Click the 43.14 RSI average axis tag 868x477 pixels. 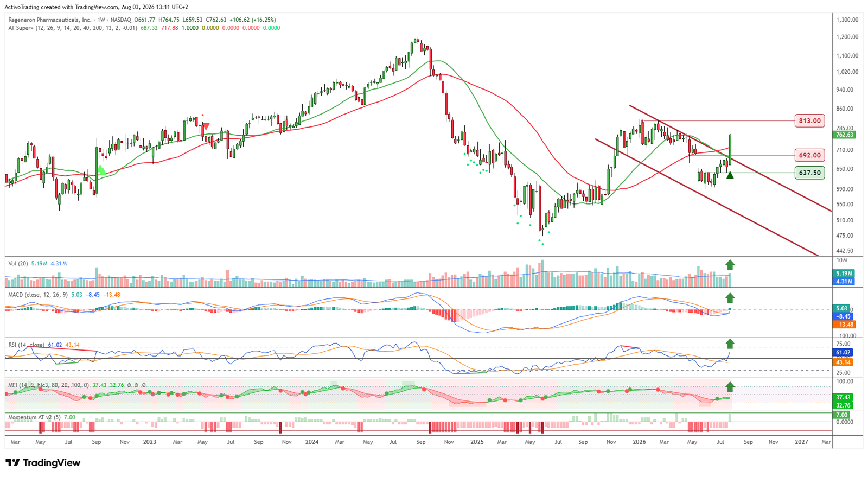[842, 362]
